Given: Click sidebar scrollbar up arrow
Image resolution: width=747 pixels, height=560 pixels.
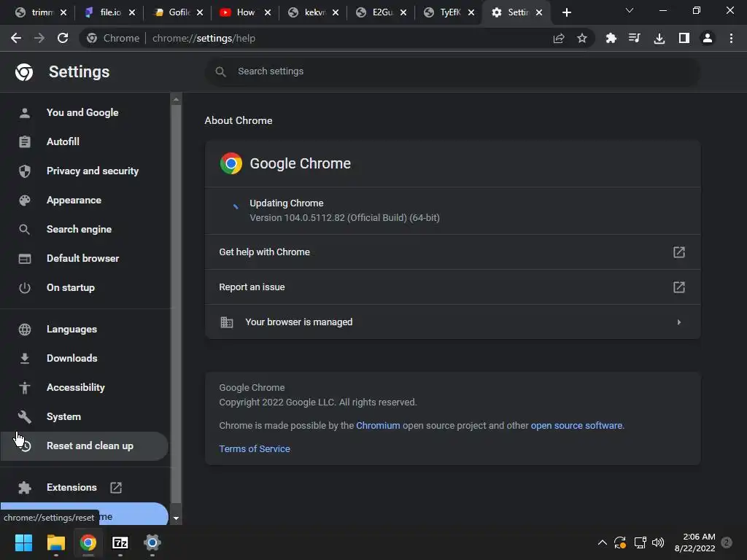Looking at the screenshot, I should click(176, 99).
